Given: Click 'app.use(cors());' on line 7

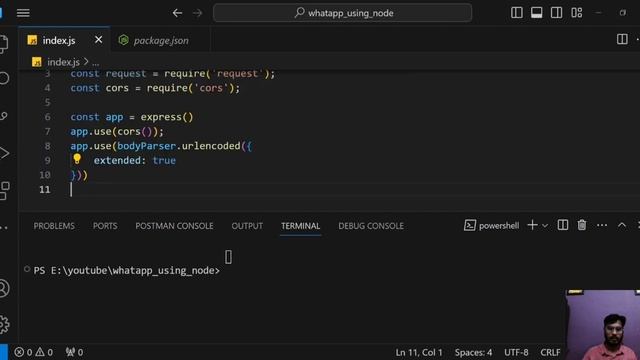Looking at the screenshot, I should (117, 131).
